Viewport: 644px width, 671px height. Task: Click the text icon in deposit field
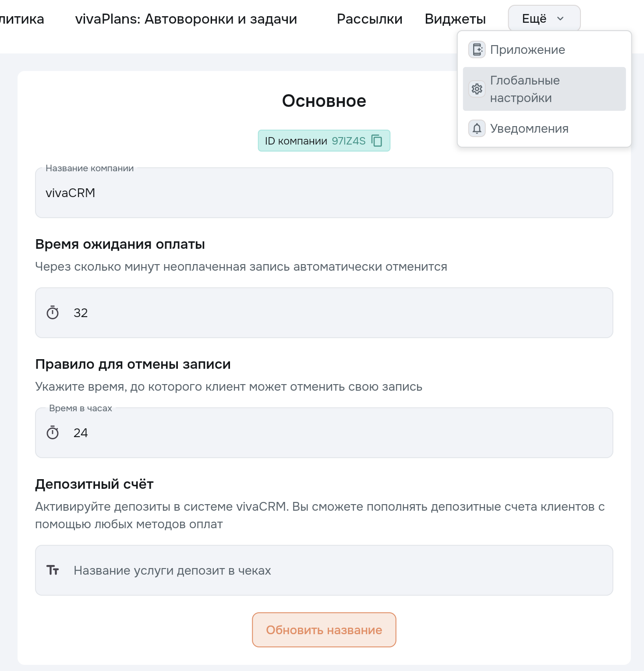(53, 570)
